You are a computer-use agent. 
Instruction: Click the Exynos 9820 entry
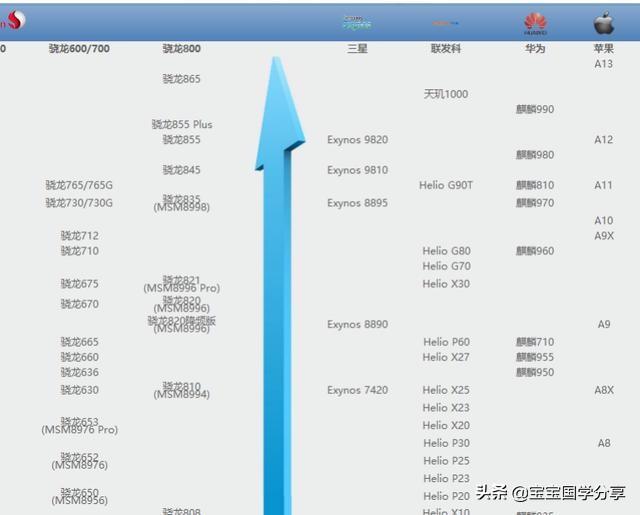click(358, 140)
